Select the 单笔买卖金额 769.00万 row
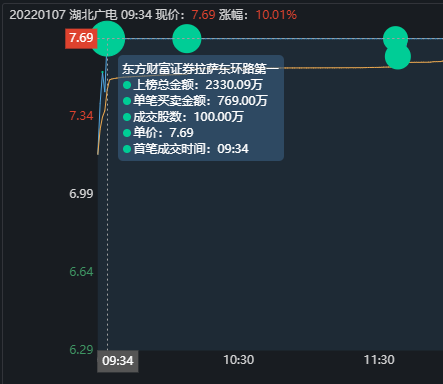Image resolution: width=443 pixels, height=384 pixels. [x=195, y=101]
